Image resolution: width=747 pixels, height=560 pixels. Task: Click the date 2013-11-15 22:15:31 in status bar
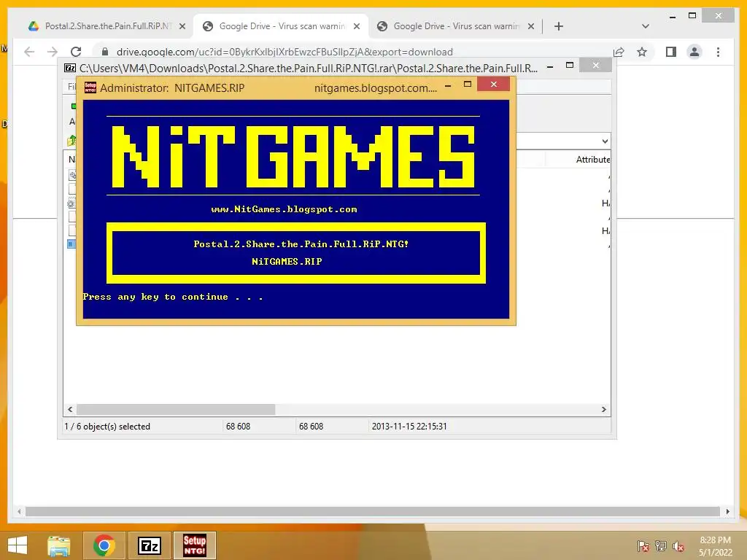pyautogui.click(x=409, y=427)
